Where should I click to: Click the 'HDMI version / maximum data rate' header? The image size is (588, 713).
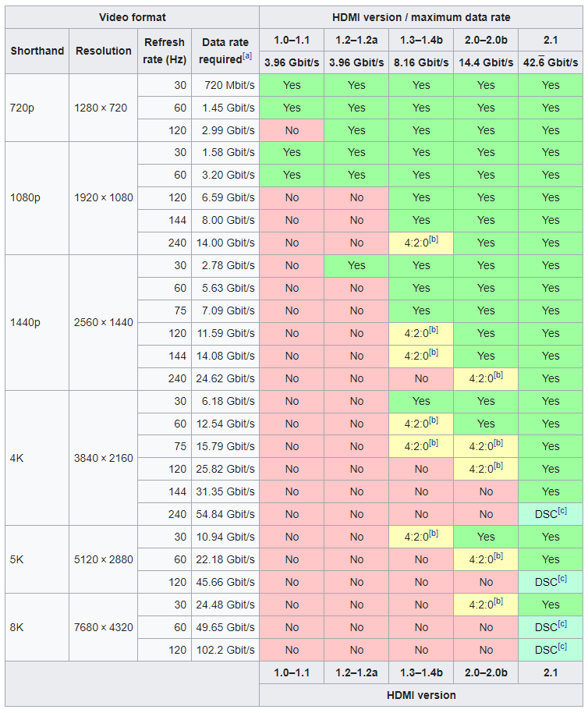(421, 17)
